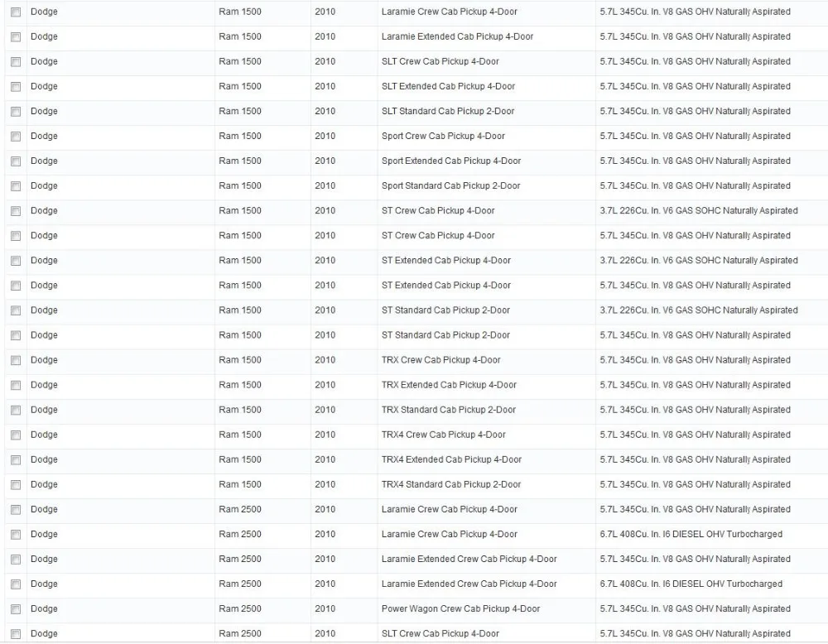Image resolution: width=828 pixels, height=644 pixels.
Task: Check the box for Sport Extended Cab Pickup
Action: [16, 161]
